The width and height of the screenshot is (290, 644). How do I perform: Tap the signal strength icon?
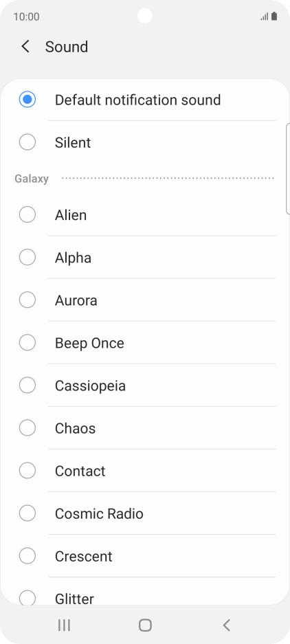(x=264, y=17)
